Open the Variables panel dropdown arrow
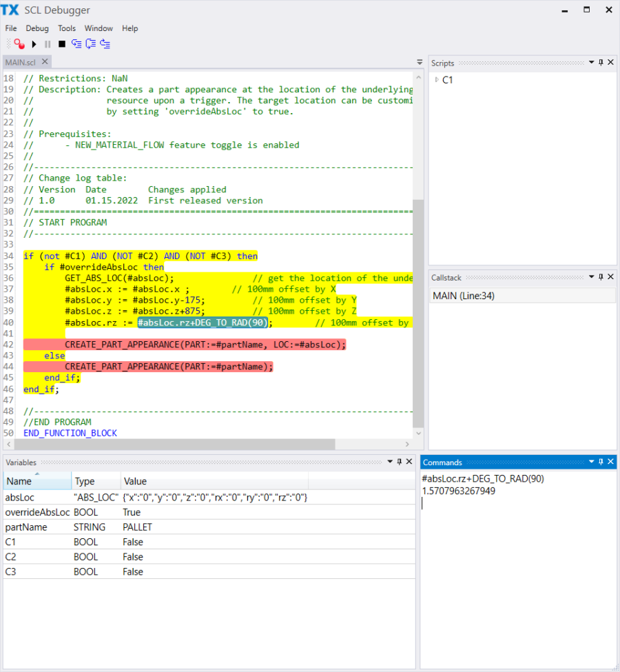620x672 pixels. [x=389, y=462]
